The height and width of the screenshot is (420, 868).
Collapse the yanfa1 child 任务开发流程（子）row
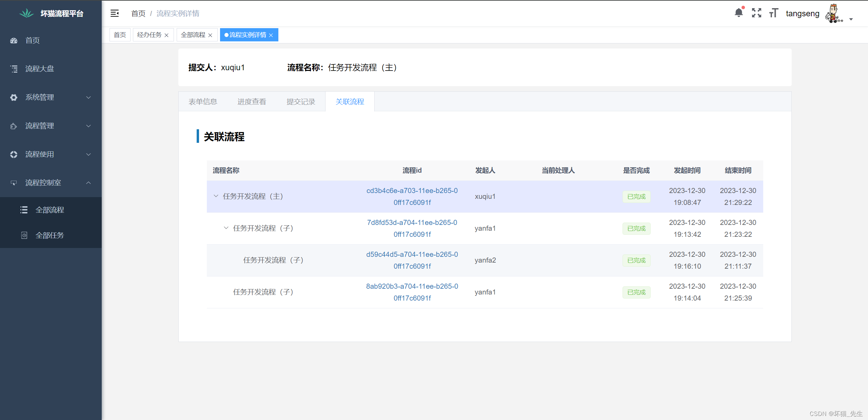coord(226,228)
